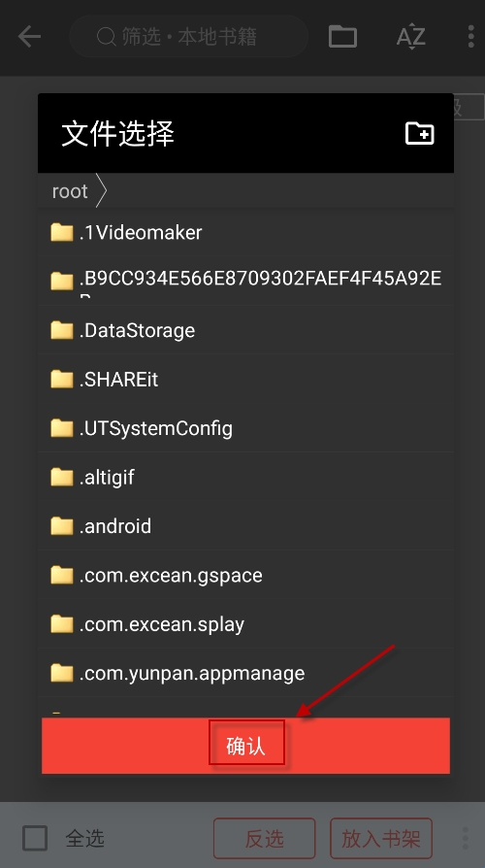
Task: Toggle the 全选 select-all checkbox
Action: (x=35, y=838)
